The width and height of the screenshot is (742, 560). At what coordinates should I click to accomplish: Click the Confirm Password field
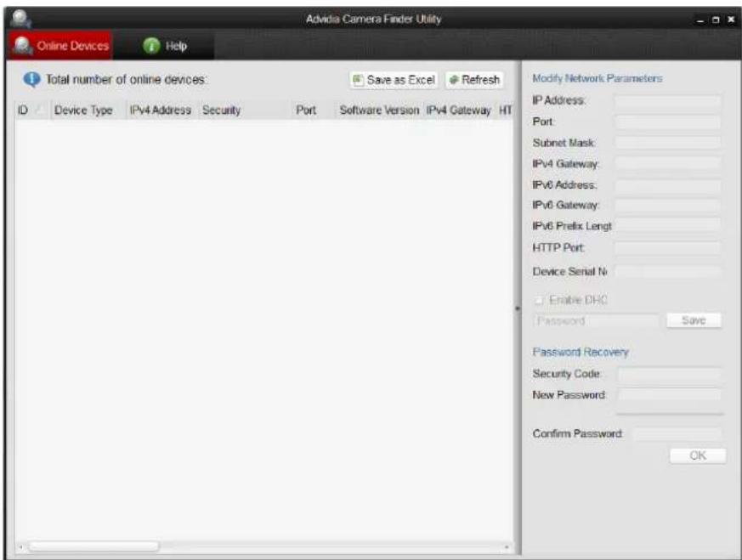[677, 433]
